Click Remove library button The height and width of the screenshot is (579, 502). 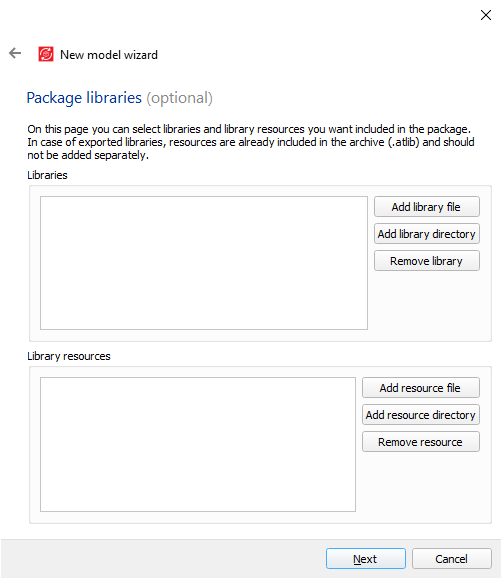[427, 261]
